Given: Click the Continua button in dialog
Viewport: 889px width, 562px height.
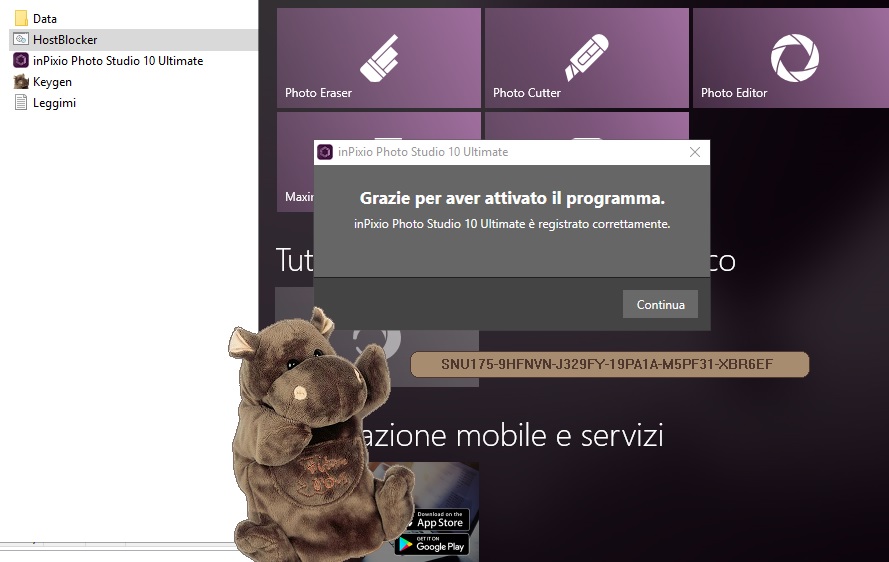Looking at the screenshot, I should (x=660, y=305).
